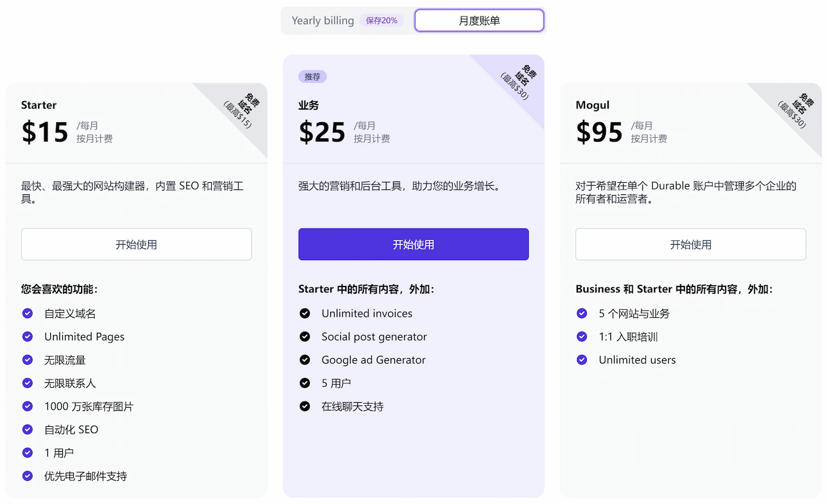This screenshot has height=504, width=827.
Task: Switch to Yearly billing tab
Action: [323, 21]
